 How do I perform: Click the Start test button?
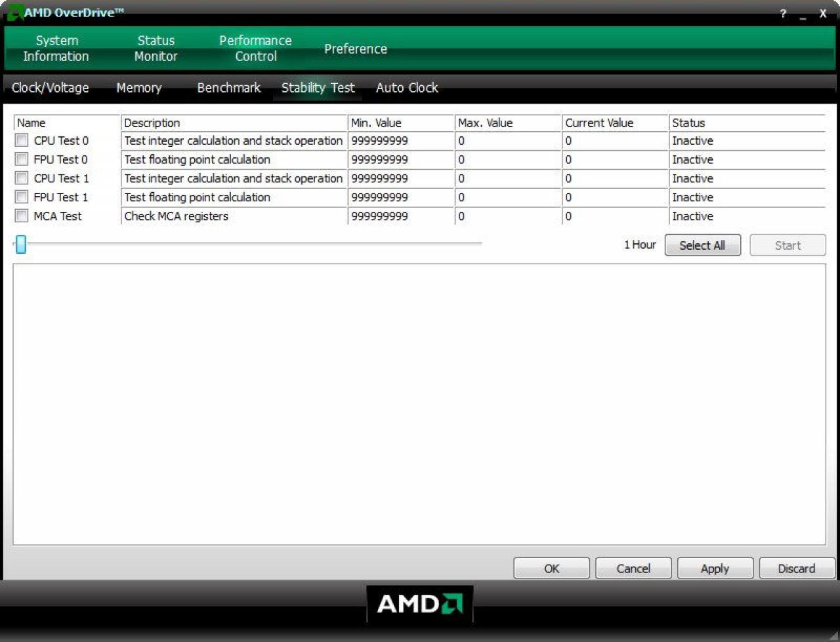787,245
